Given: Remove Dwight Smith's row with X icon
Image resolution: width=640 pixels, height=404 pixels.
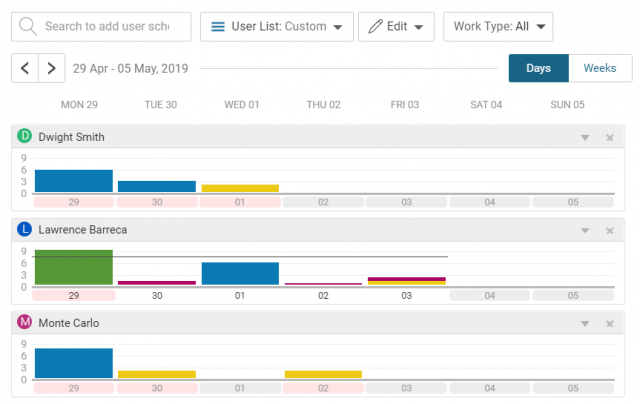Looking at the screenshot, I should tap(610, 137).
